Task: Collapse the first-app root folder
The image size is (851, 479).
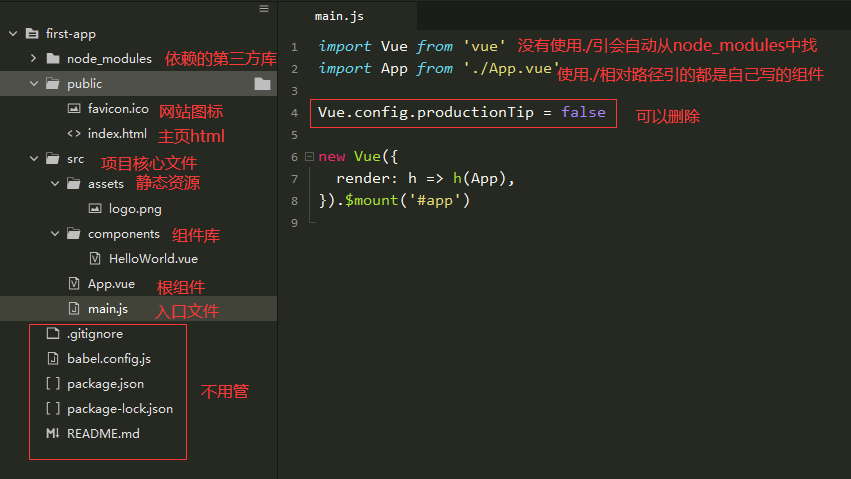Action: click(13, 34)
